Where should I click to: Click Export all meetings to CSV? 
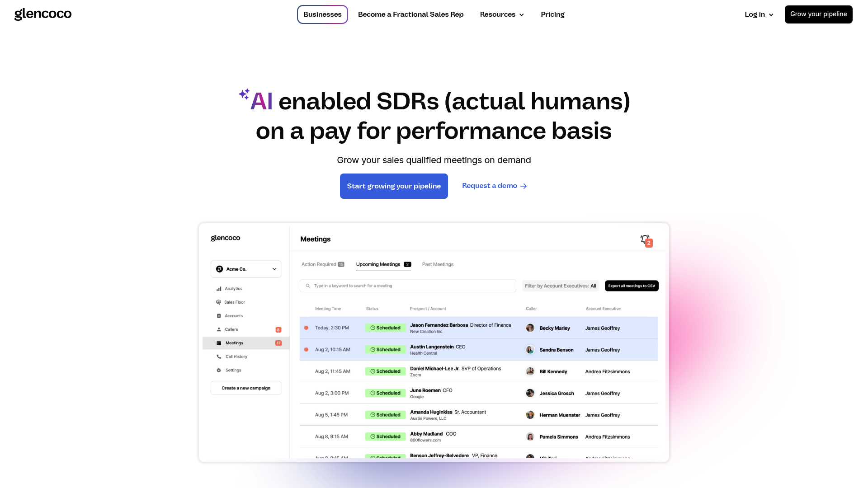[632, 286]
